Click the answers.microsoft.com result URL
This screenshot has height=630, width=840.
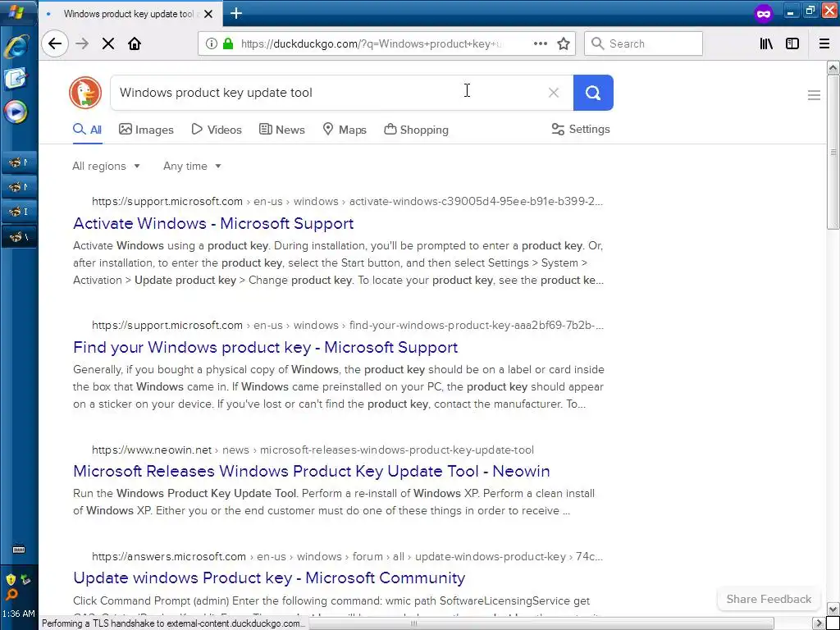coord(347,557)
